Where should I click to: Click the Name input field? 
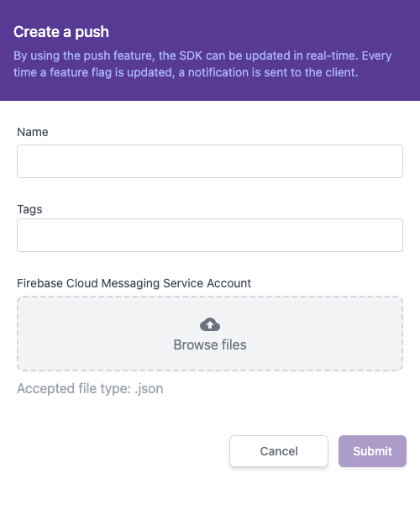210,161
